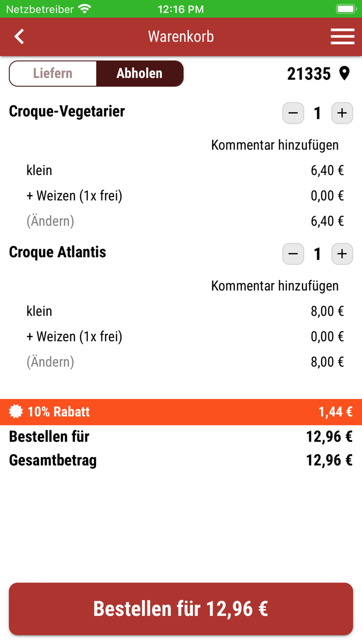
Task: Select the Croque Atlantis item title
Action: pos(57,252)
